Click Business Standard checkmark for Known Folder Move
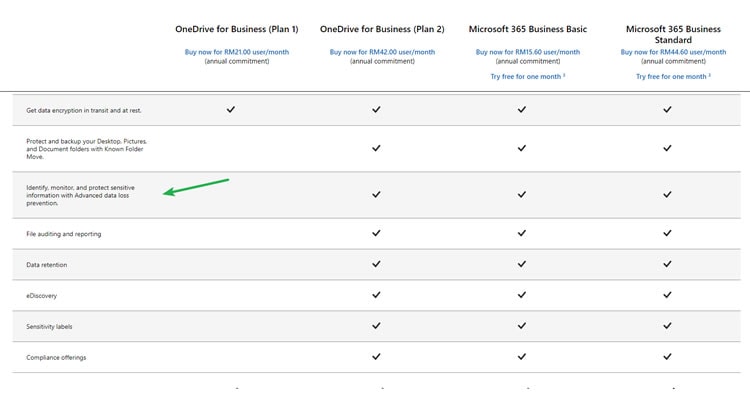Screen dimensions: 750x400 (x=667, y=148)
